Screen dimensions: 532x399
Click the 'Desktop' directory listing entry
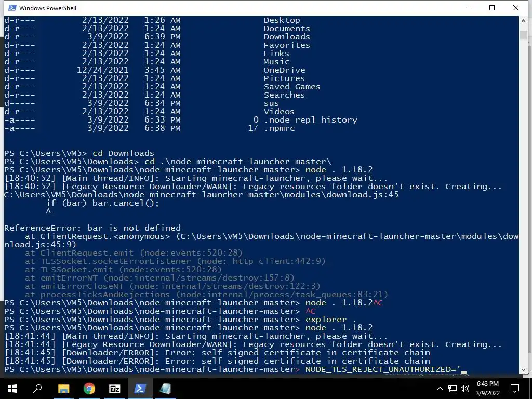pos(282,20)
